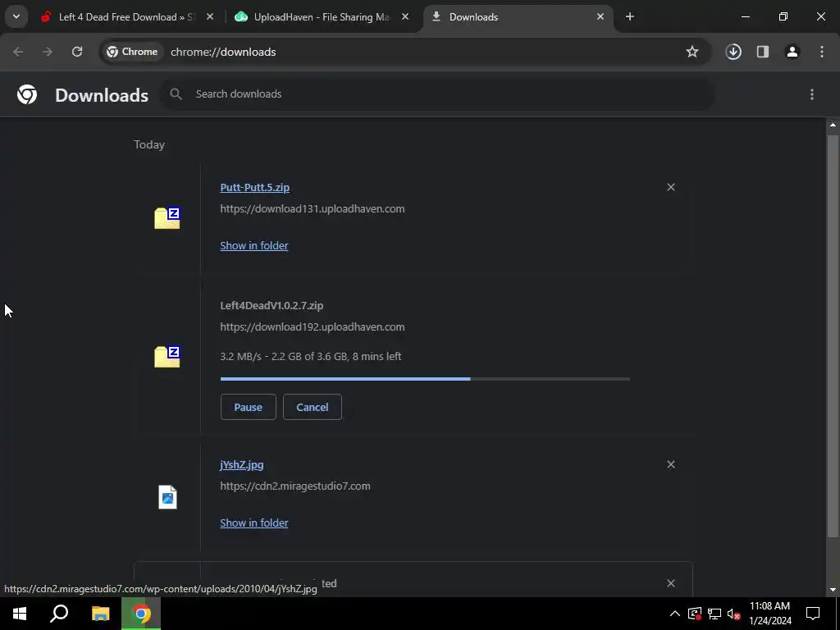840x630 pixels.
Task: Show Putt-Putt.5.zip in folder
Action: (254, 245)
